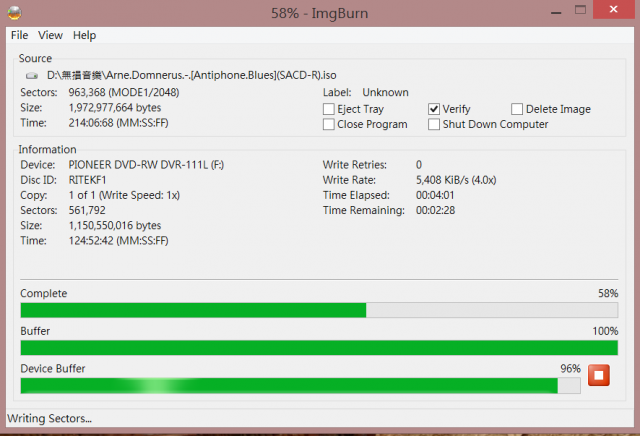The height and width of the screenshot is (436, 640).
Task: Click the '58% - ImgBurn' window title
Action: point(320,13)
